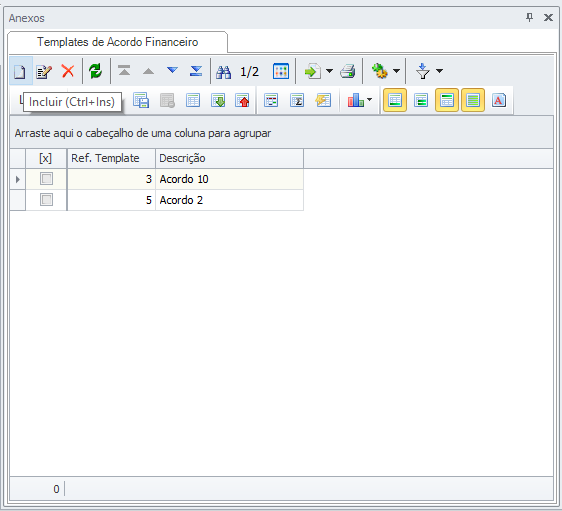The image size is (562, 511).
Task: Open dropdown arrow next to export icon
Action: pos(329,71)
